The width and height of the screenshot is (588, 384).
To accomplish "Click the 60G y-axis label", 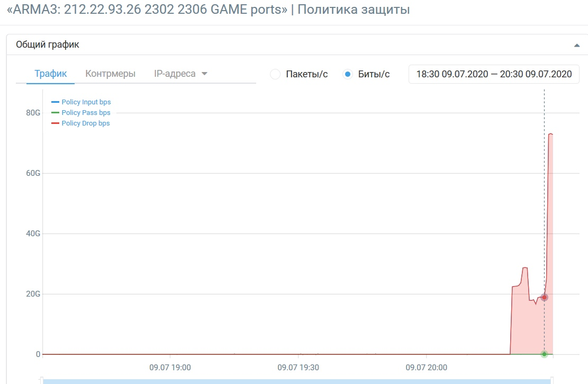I will point(33,173).
